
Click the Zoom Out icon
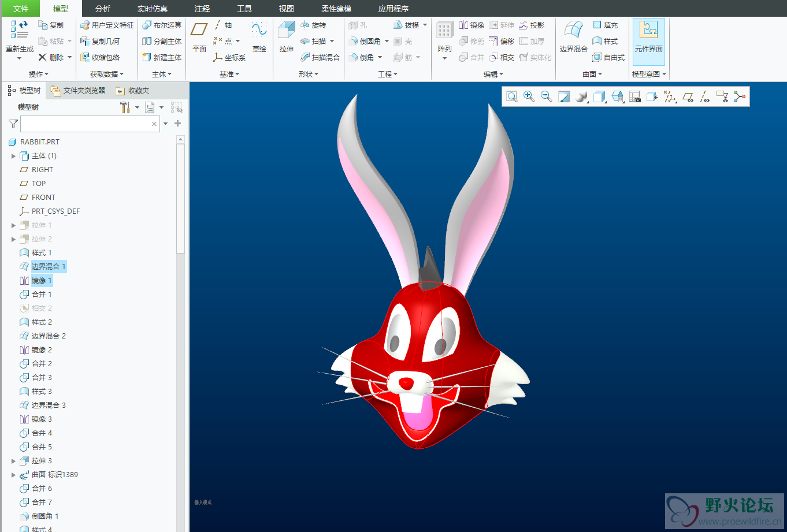point(546,96)
